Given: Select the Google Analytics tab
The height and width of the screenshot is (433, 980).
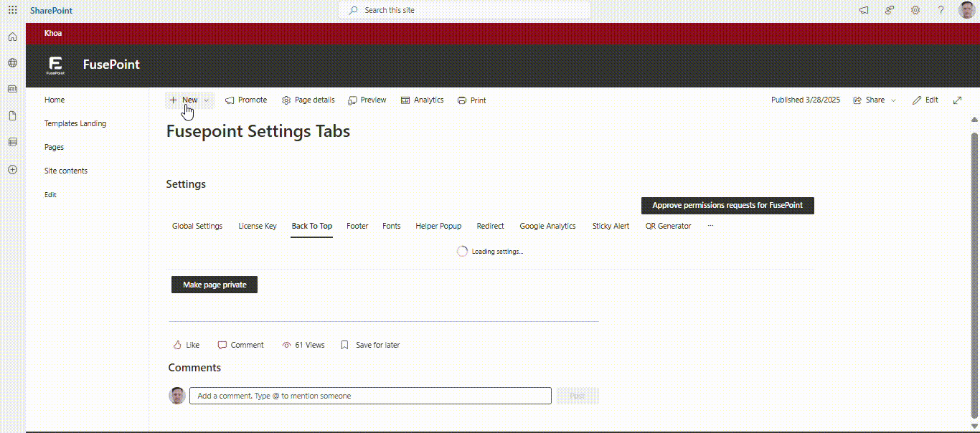Looking at the screenshot, I should click(547, 226).
